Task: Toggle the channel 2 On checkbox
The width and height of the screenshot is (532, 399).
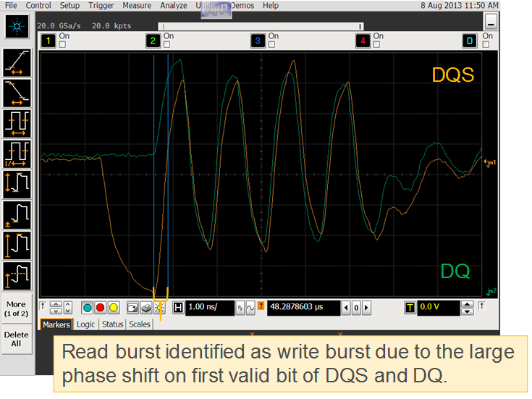Action: pos(168,45)
